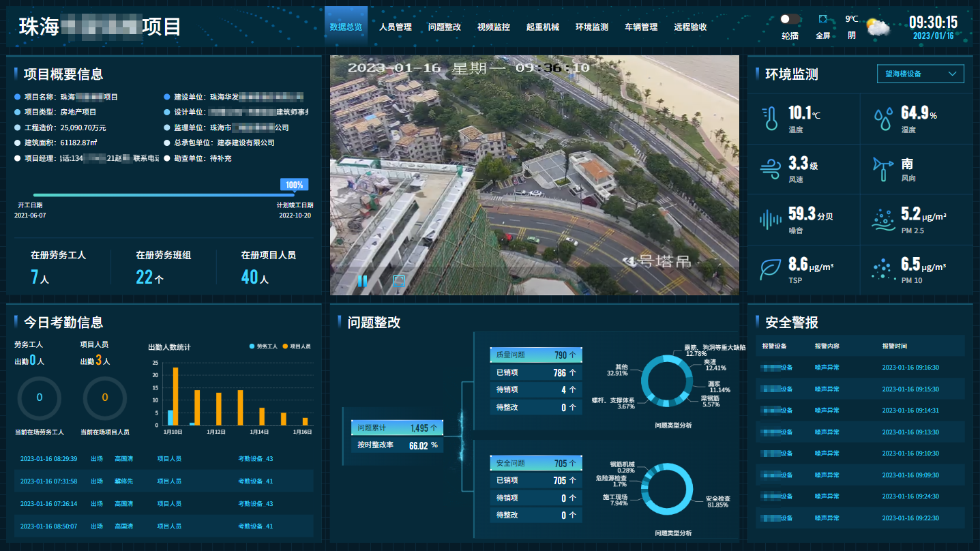Toggle 项目人员 legend in attendance chart
The width and height of the screenshot is (980, 551).
click(297, 346)
